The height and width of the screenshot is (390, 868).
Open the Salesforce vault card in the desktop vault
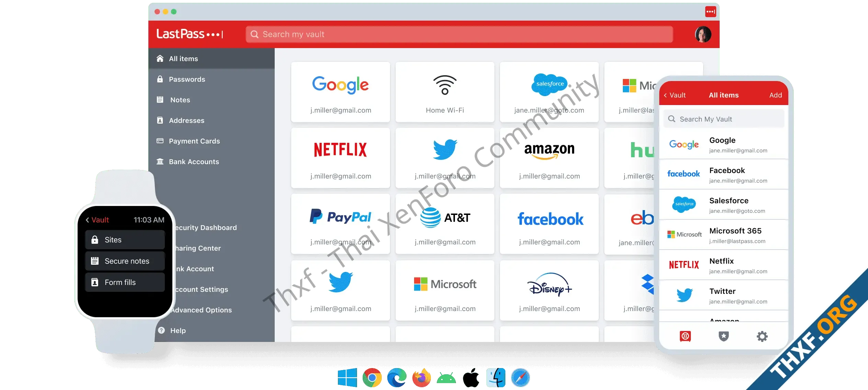click(549, 92)
